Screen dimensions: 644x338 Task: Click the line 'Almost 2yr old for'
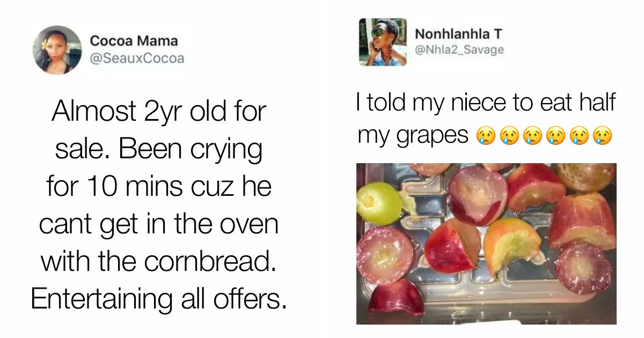point(159,112)
